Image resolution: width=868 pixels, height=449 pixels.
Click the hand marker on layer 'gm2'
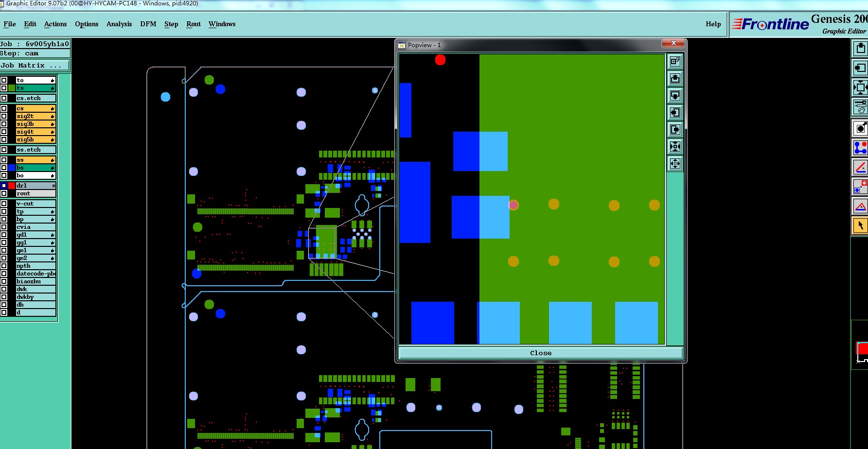coord(53,258)
